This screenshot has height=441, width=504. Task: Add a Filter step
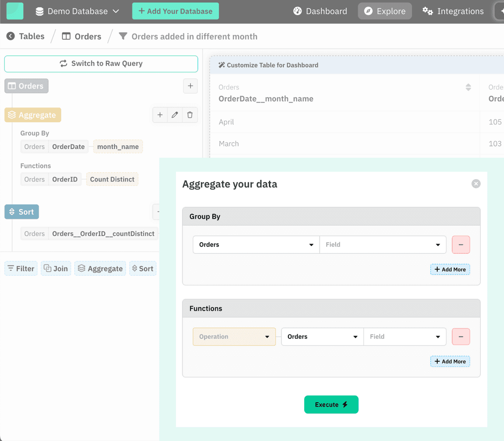[x=21, y=268]
